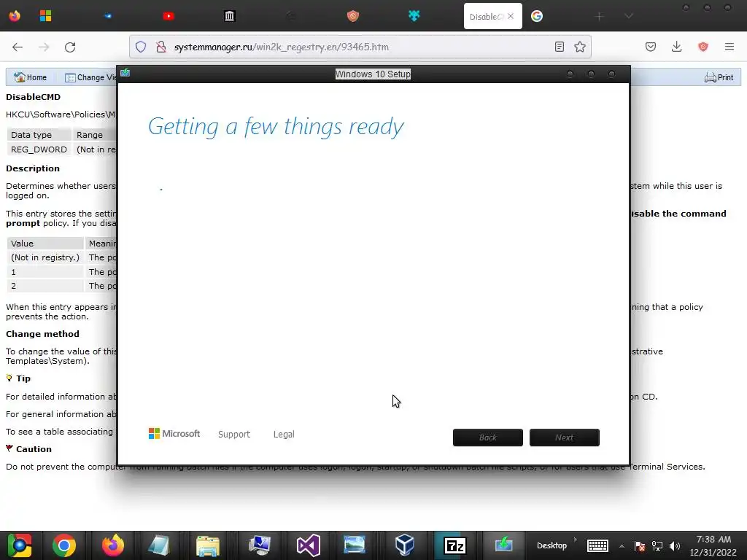The width and height of the screenshot is (747, 560).
Task: Click the Microsoft logo in Setup
Action: click(x=174, y=433)
